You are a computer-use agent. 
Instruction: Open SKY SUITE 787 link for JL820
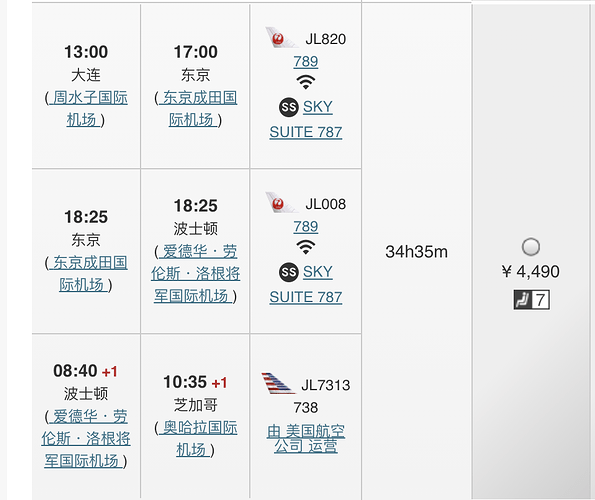click(x=306, y=119)
